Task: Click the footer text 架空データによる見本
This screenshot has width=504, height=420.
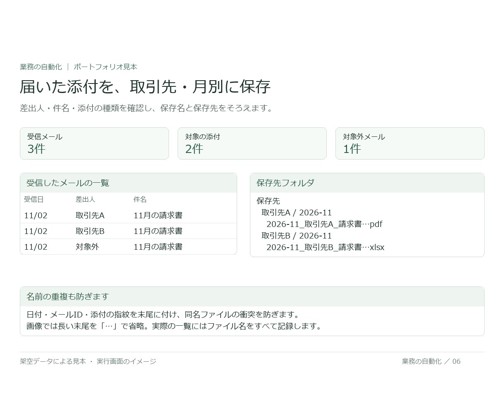Action: point(53,361)
